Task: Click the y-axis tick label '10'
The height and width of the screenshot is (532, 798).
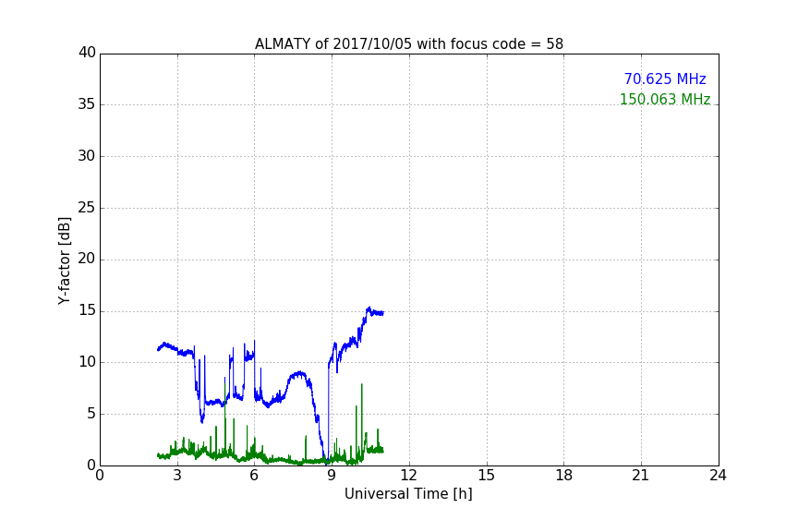Action: coord(87,362)
